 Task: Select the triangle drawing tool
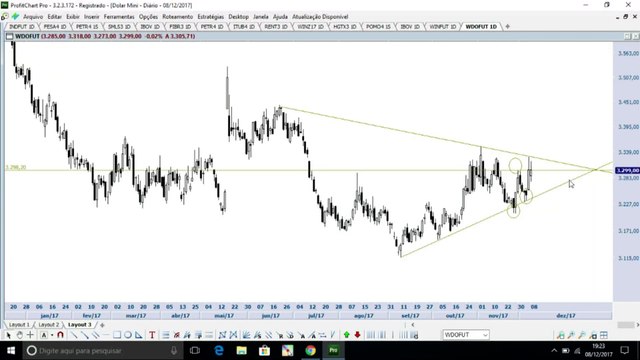pos(138,335)
